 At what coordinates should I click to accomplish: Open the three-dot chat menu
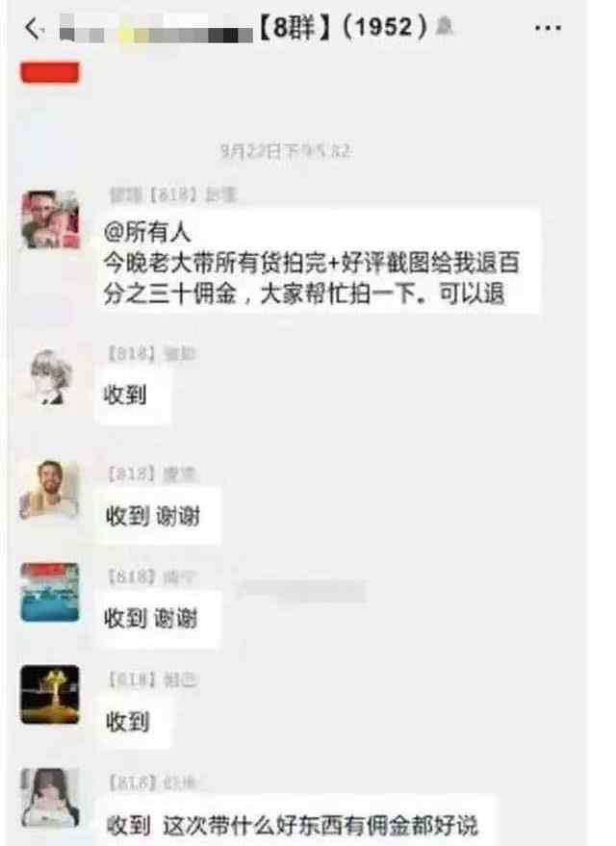click(x=548, y=28)
